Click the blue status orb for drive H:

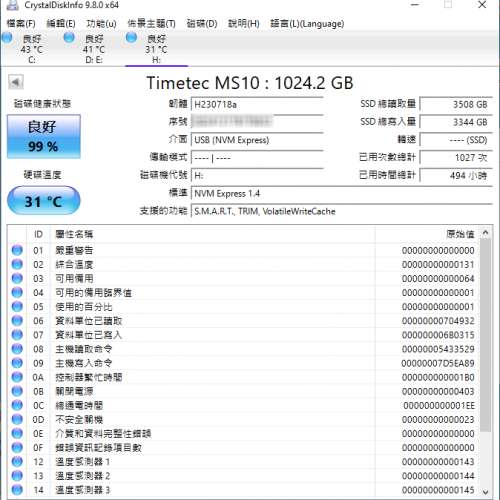(x=131, y=38)
